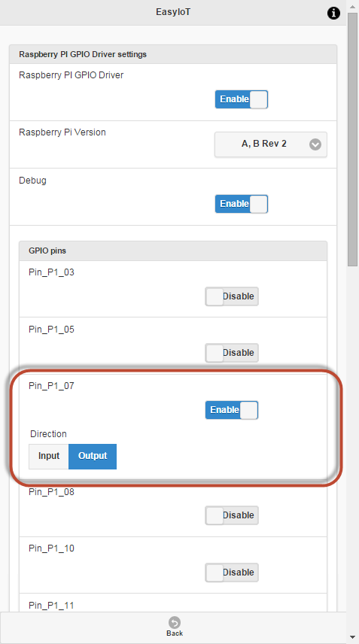Toggle the Raspberry PI GPIO Driver switch

point(242,99)
